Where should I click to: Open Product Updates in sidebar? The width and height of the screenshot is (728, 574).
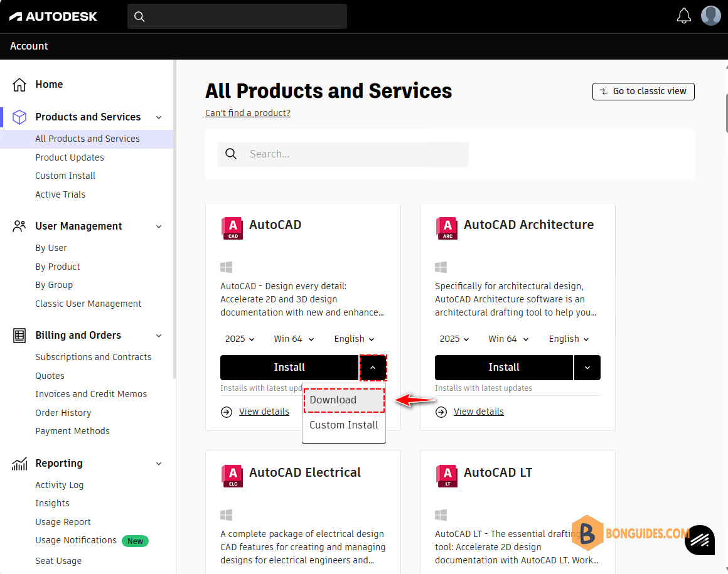(70, 157)
